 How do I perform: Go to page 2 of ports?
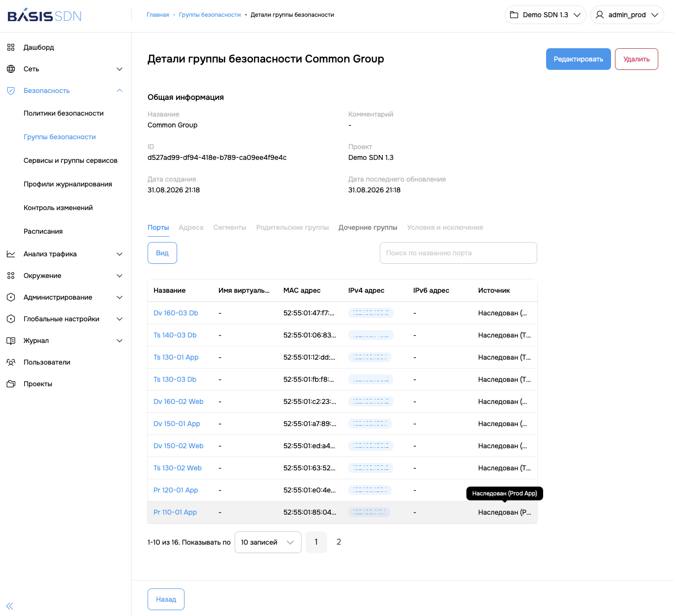coord(338,542)
